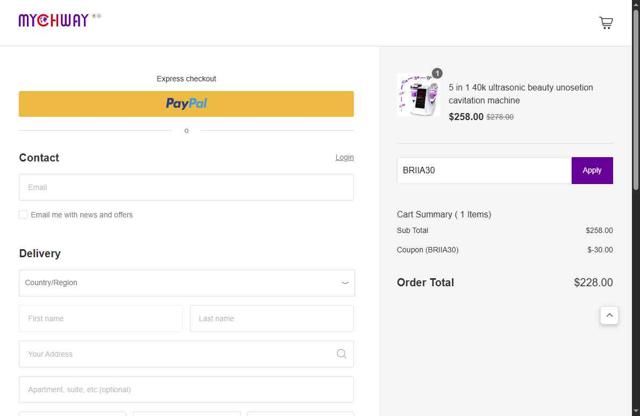640x416 pixels.
Task: Check 'Email me with news and offers'
Action: pyautogui.click(x=23, y=215)
